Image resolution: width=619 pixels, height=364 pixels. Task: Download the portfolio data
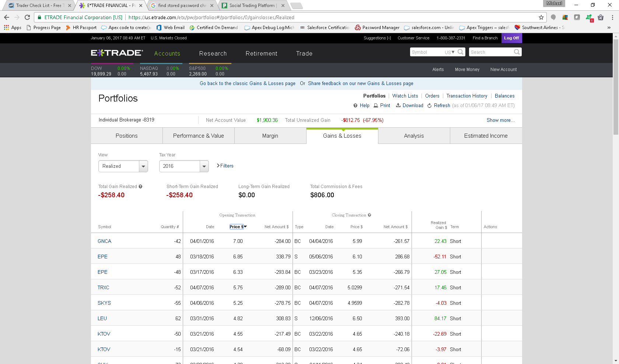[410, 106]
